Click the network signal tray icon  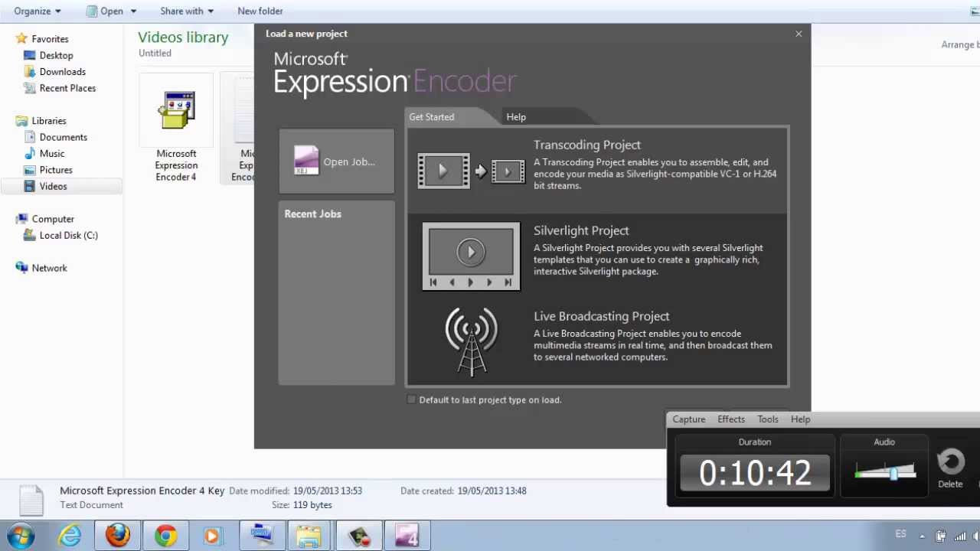click(960, 536)
